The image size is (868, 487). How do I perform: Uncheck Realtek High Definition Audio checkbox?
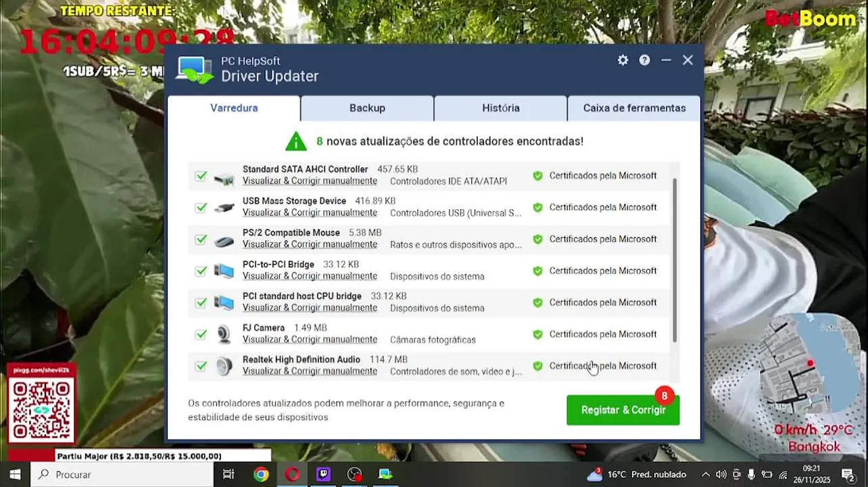201,366
